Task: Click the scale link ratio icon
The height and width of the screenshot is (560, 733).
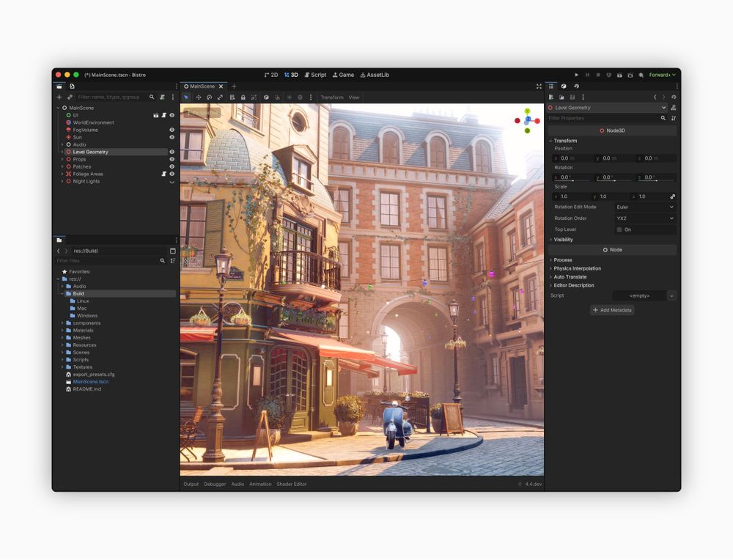Action: click(673, 196)
